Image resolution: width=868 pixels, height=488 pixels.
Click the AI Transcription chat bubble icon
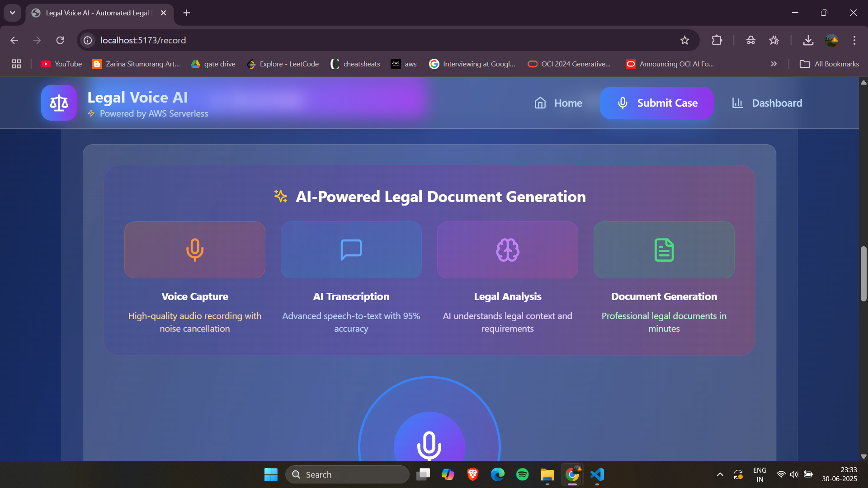tap(351, 250)
